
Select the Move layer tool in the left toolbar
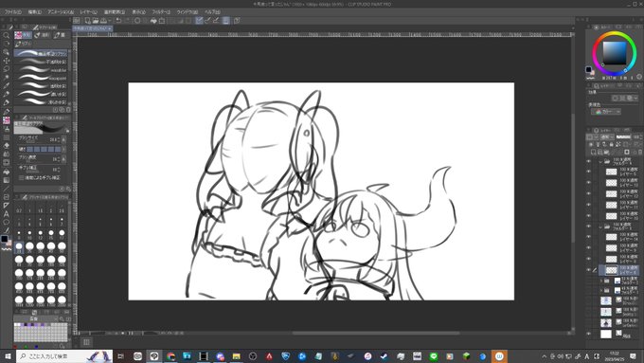click(7, 61)
